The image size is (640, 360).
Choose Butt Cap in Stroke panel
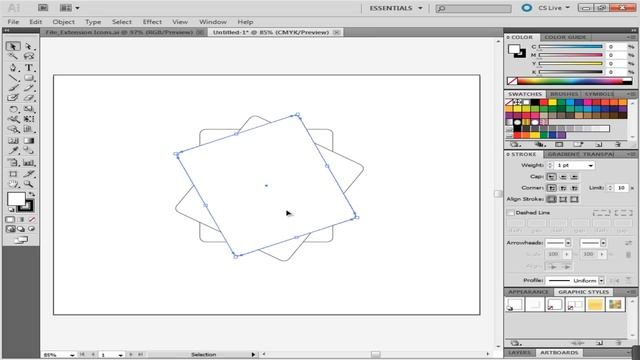point(551,177)
